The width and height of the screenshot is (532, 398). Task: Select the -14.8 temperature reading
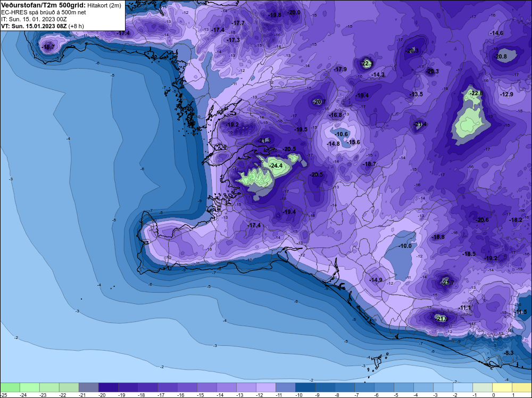coord(333,144)
